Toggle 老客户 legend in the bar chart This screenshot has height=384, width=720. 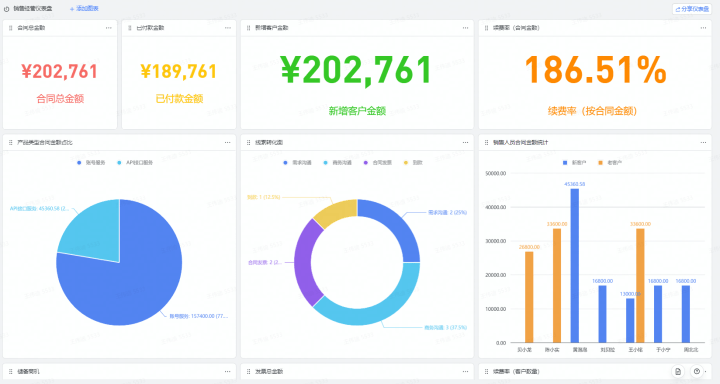(610, 163)
